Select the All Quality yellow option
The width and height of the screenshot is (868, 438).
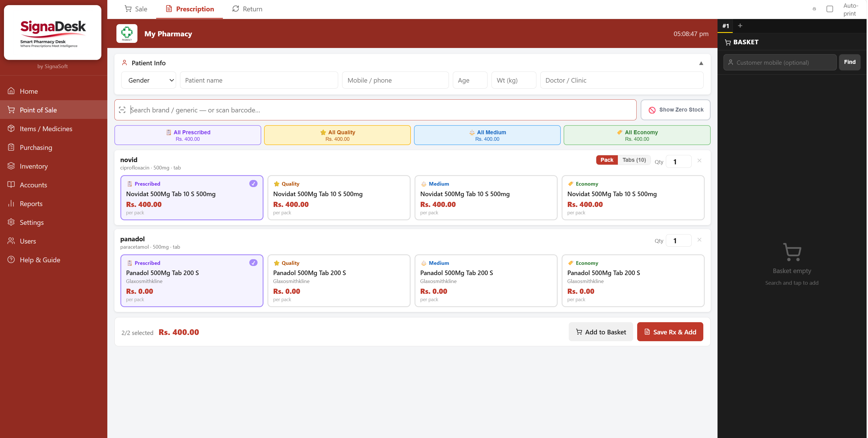(x=337, y=135)
